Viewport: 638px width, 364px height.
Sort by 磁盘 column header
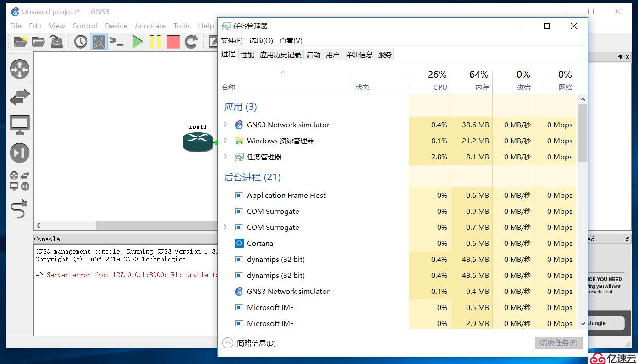click(x=513, y=81)
